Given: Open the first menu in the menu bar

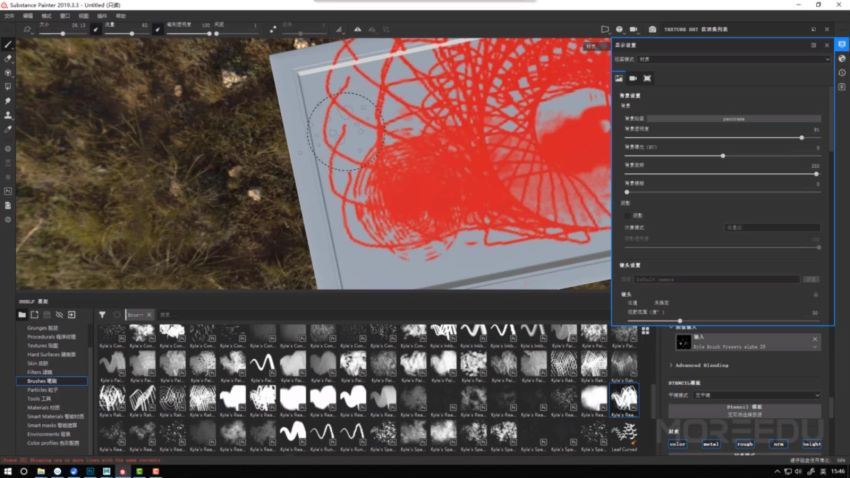Looking at the screenshot, I should click(9, 16).
